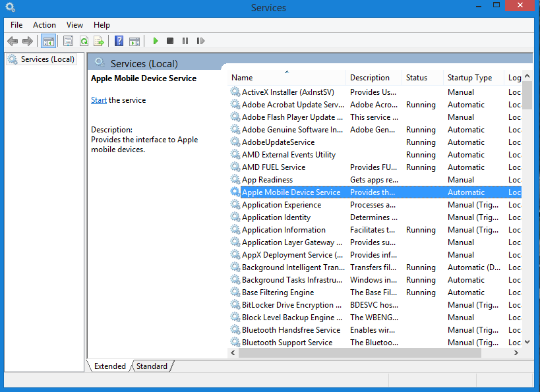Open Help with the question mark icon
This screenshot has width=540, height=392.
(119, 41)
